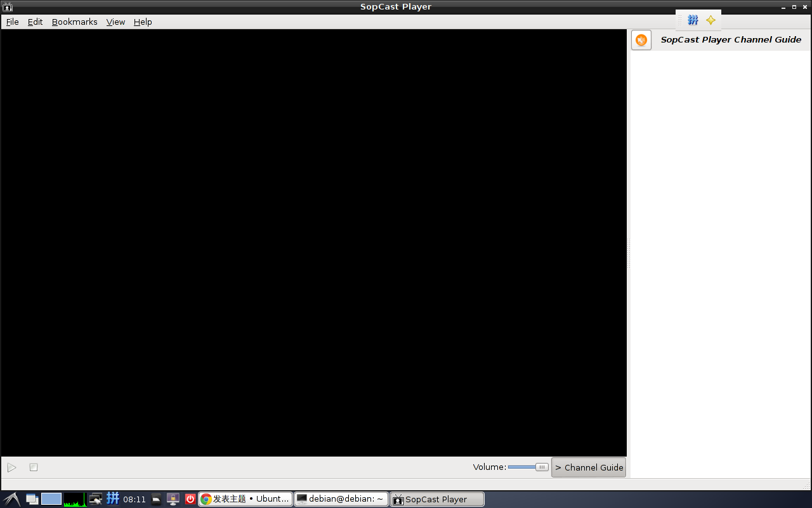Click the Stop button in the player controls

[34, 467]
